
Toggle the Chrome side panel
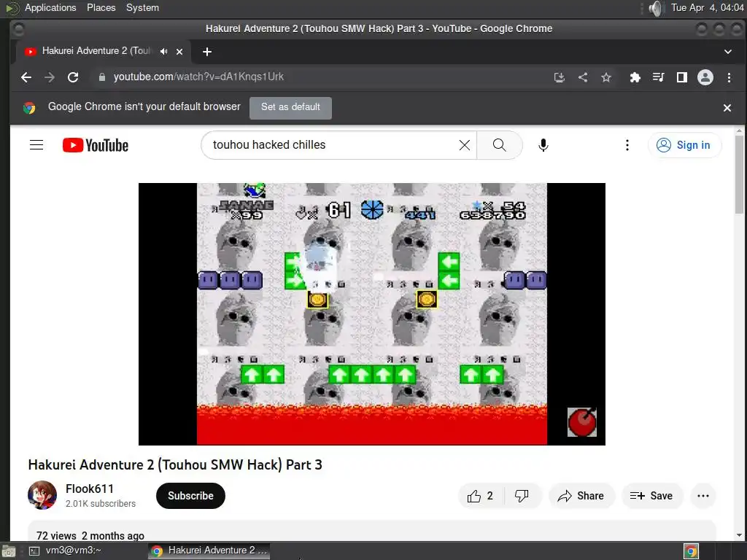682,77
